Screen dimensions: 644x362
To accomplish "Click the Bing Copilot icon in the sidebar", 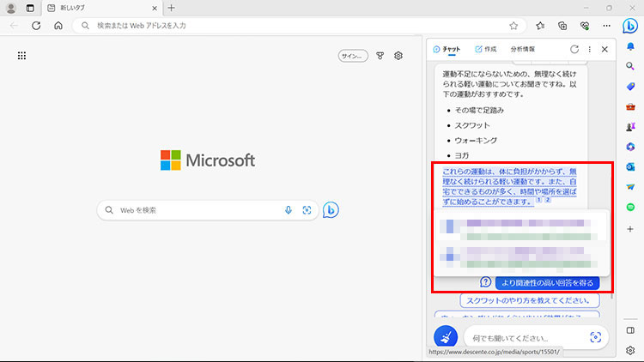I will tap(629, 24).
